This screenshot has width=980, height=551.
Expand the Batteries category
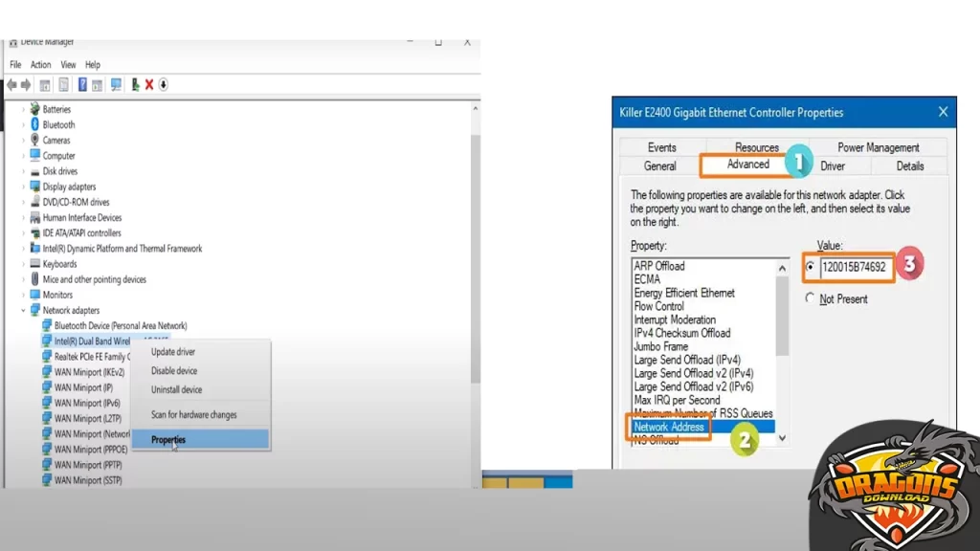pos(24,109)
